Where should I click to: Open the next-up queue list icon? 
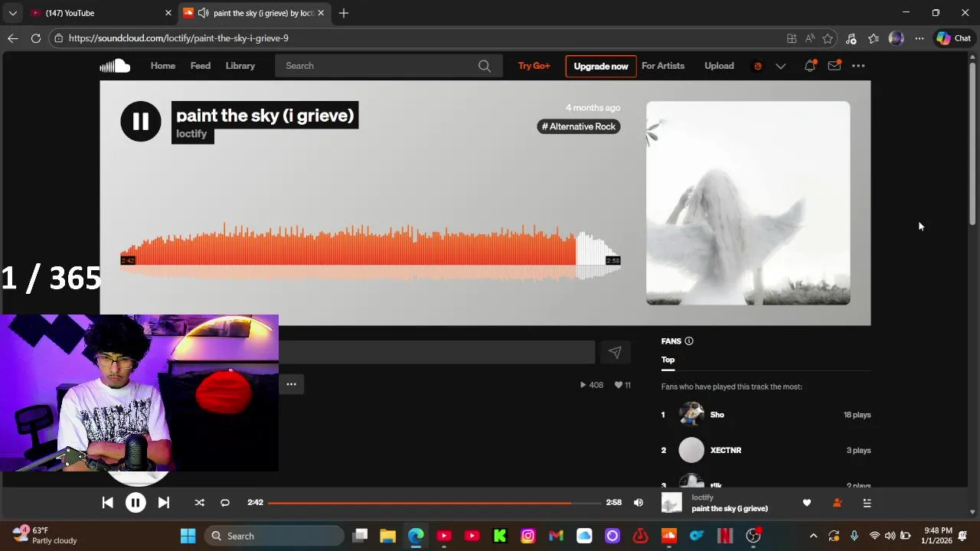tap(867, 503)
